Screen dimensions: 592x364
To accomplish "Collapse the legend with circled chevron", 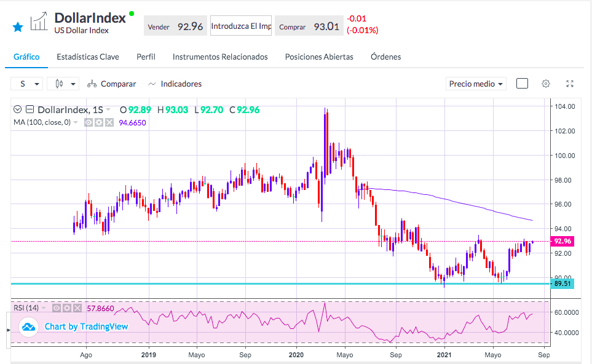I will (x=17, y=109).
